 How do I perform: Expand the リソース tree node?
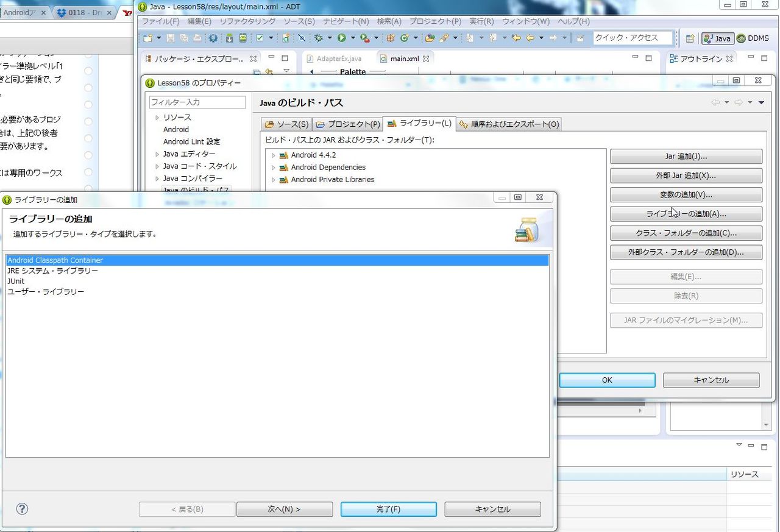157,118
